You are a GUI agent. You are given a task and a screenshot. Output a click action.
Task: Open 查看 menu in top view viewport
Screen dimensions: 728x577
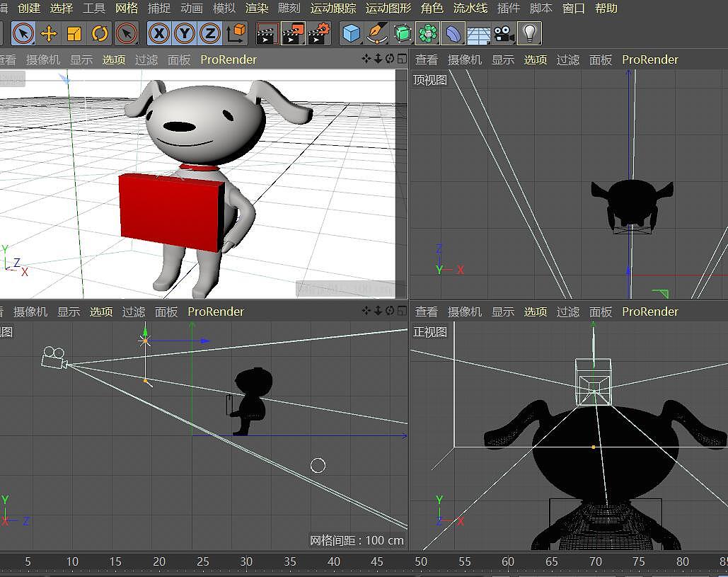coord(426,59)
